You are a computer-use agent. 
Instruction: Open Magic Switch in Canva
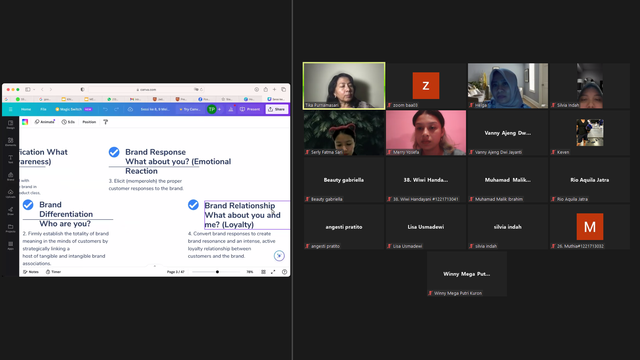(73, 109)
